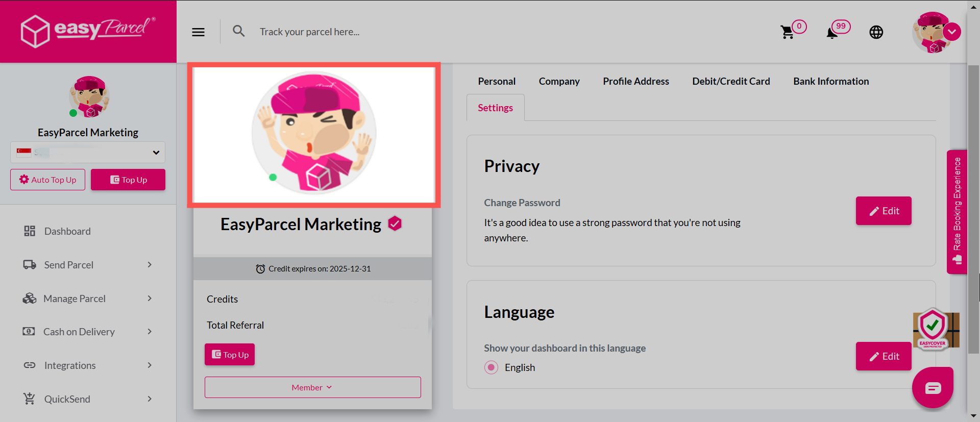Click the sidebar Top Up button
Image resolution: width=980 pixels, height=422 pixels.
[128, 180]
